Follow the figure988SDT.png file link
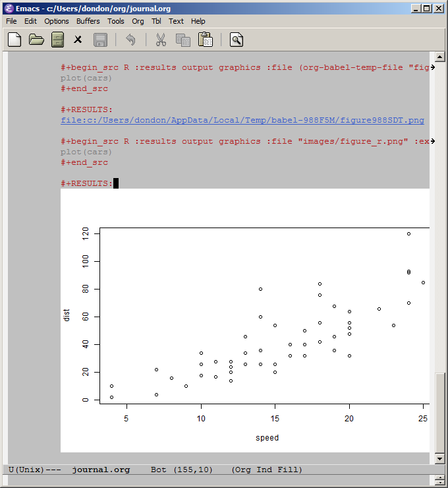The image size is (448, 488). [x=242, y=120]
